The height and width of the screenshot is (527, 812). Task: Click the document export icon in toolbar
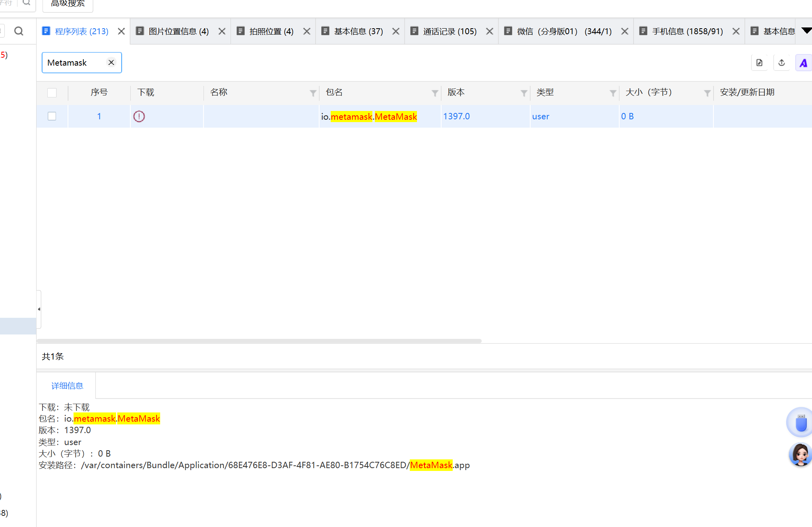pos(759,62)
